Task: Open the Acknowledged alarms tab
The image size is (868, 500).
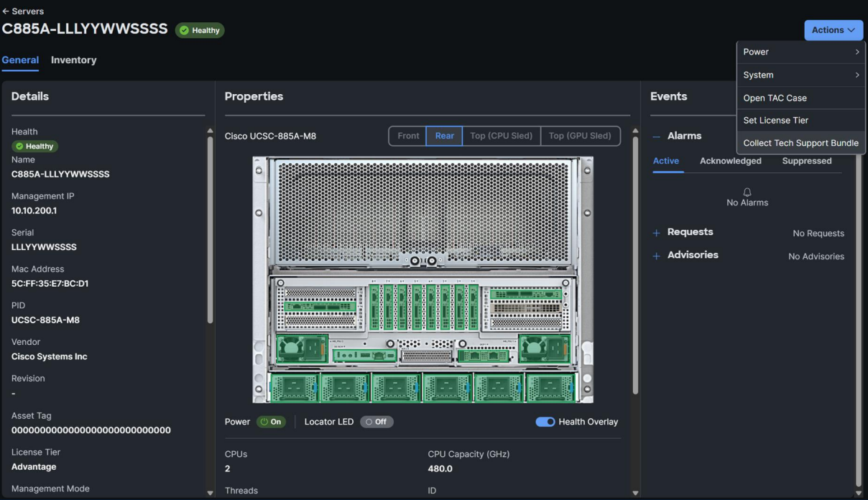Action: pyautogui.click(x=731, y=161)
